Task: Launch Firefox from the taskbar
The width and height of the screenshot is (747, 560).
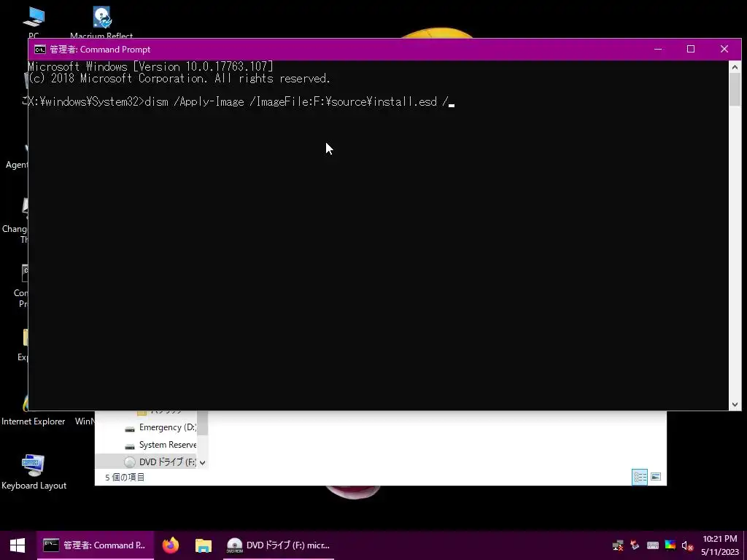Action: (171, 545)
